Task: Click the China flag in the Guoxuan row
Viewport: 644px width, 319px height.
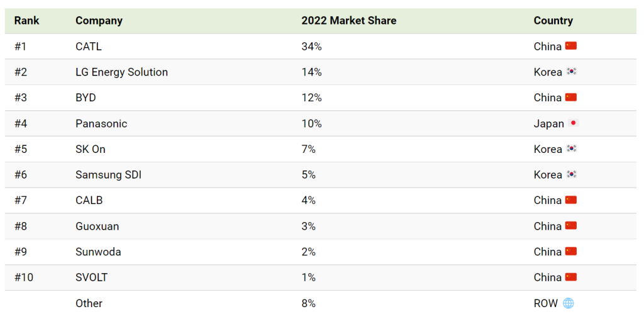Action: [x=571, y=226]
